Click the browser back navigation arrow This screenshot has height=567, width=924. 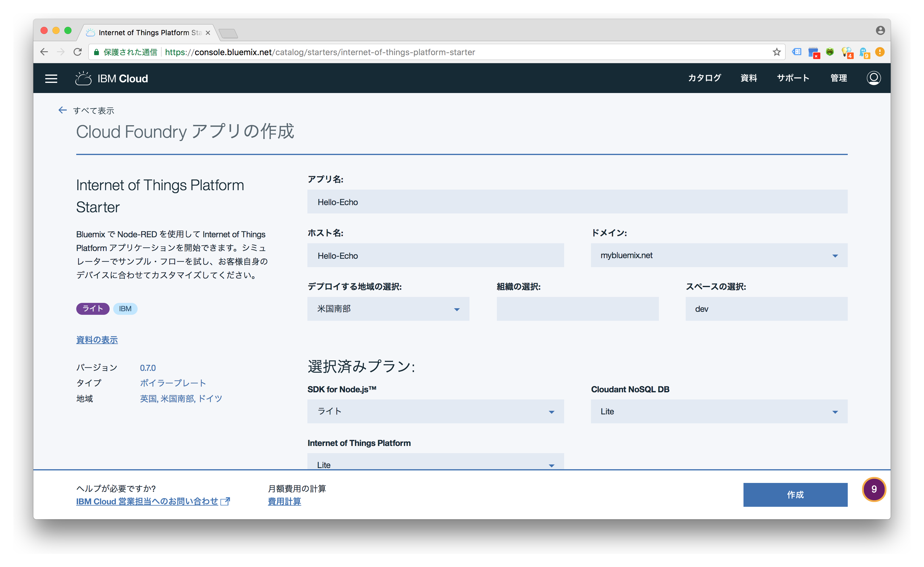pyautogui.click(x=44, y=52)
